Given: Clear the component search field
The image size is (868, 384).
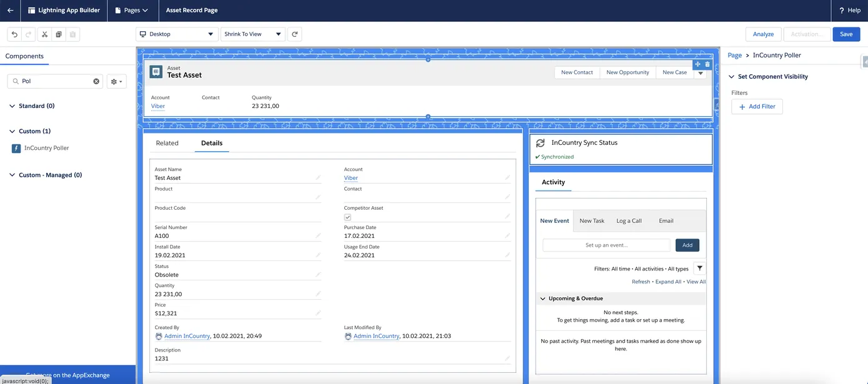Looking at the screenshot, I should click(97, 81).
